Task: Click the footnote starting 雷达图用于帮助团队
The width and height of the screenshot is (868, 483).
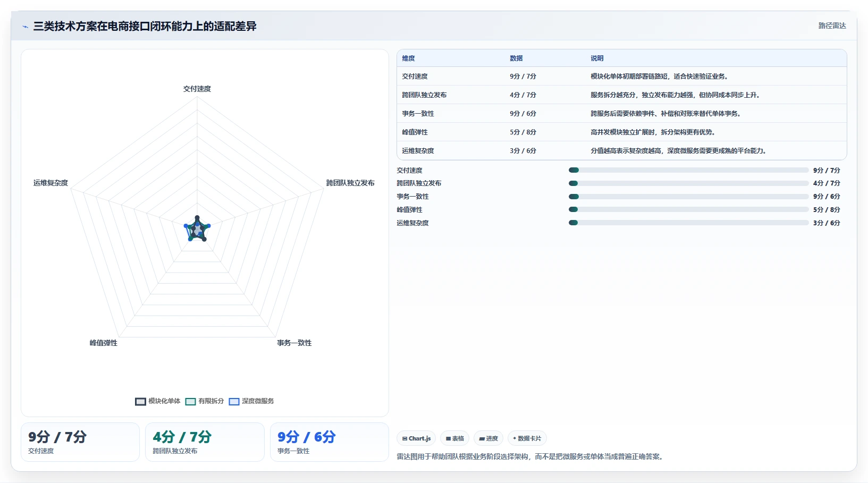Action: point(531,456)
